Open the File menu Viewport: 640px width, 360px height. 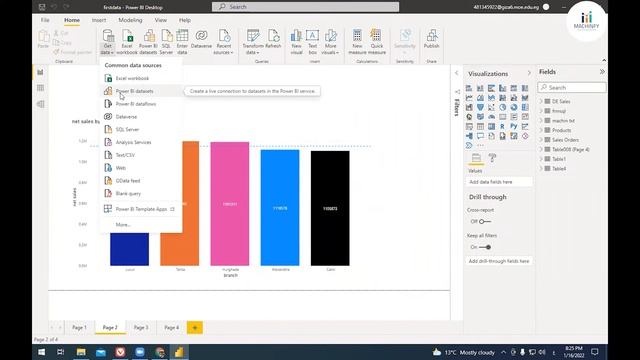click(x=45, y=20)
